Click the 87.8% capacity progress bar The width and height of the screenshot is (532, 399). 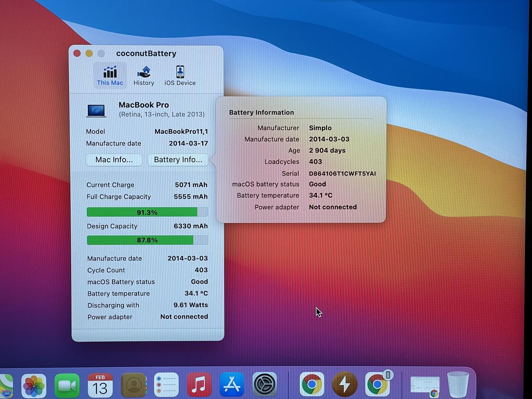pyautogui.click(x=147, y=240)
